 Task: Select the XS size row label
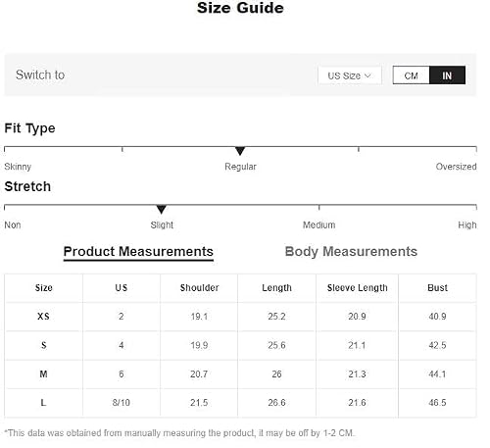click(x=43, y=317)
